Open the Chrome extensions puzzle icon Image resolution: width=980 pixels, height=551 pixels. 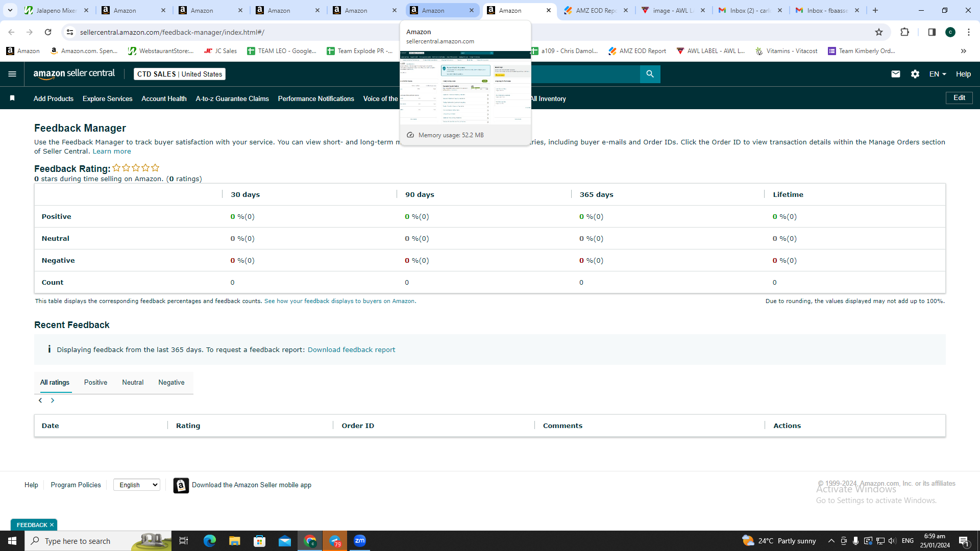pos(904,32)
